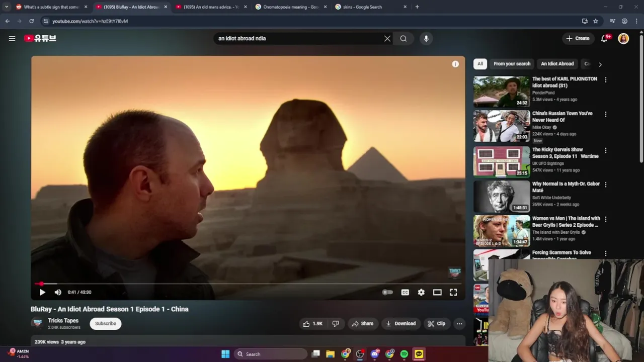Close the skins Google Search tab

pos(405,7)
